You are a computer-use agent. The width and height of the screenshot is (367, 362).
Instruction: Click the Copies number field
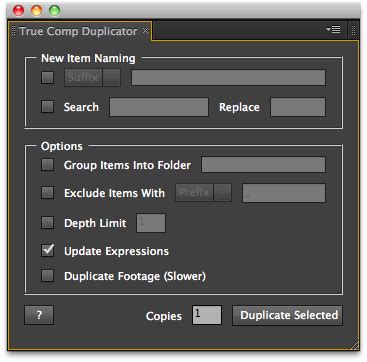click(207, 315)
